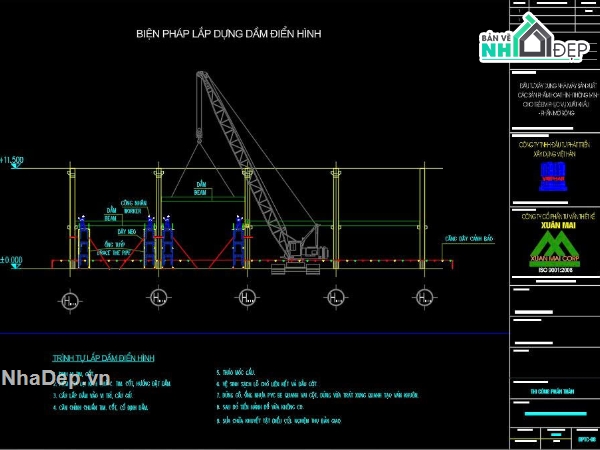Click the green Xuan Mai Corp logo
Image resolution: width=600 pixels, height=450 pixels.
point(555,248)
